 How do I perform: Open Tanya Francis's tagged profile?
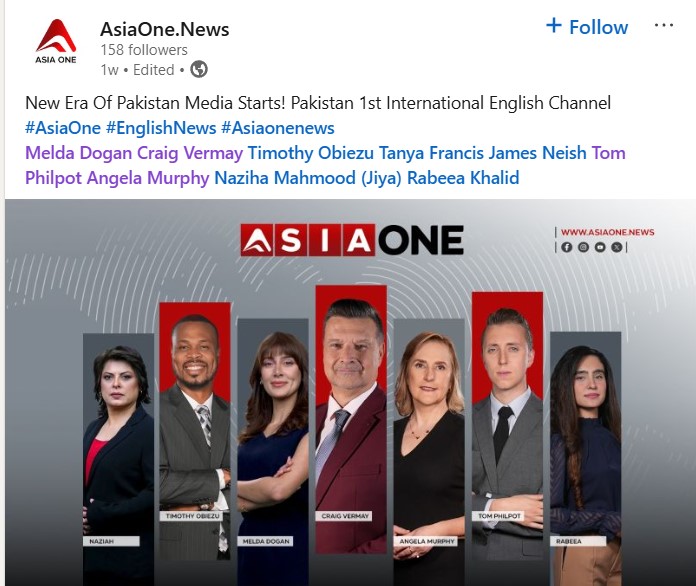click(431, 153)
